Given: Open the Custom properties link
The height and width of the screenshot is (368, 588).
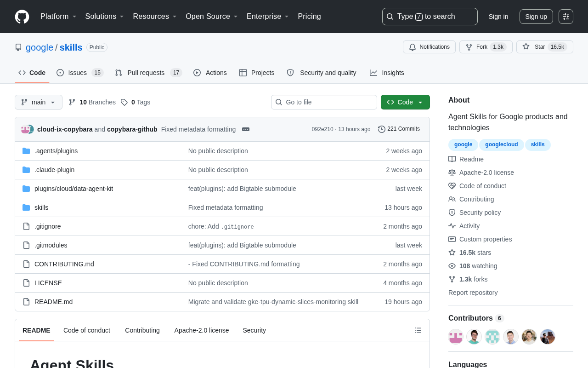Looking at the screenshot, I should (x=480, y=239).
